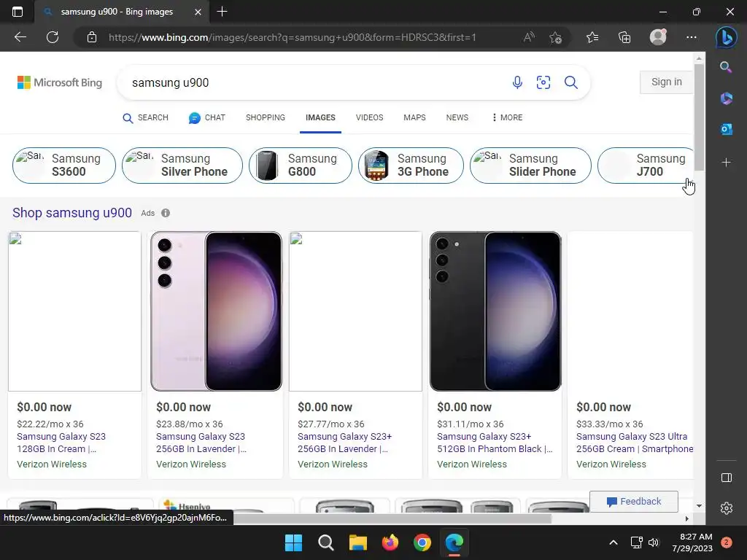Click the Sign in button

click(666, 82)
